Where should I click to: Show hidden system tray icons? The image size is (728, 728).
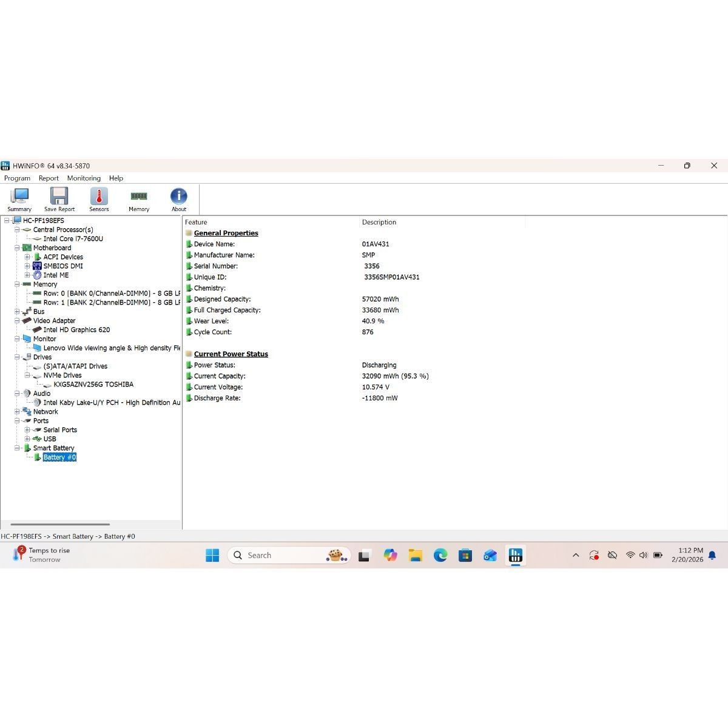click(x=576, y=555)
